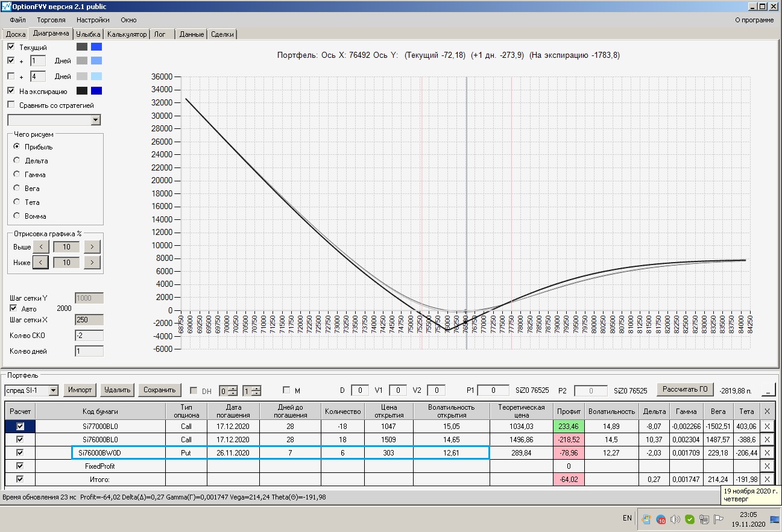782x532 pixels.
Task: Remove the Si76000BL0 row using its X
Action: tap(767, 440)
